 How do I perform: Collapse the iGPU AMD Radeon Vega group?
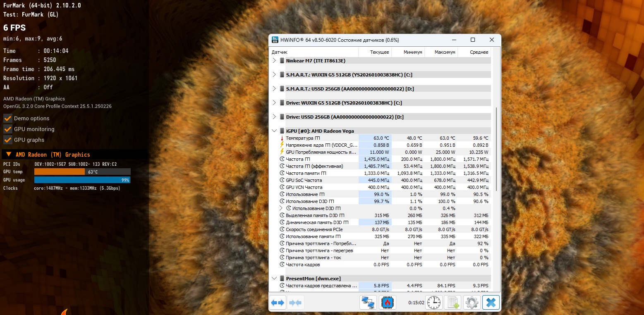click(x=274, y=131)
